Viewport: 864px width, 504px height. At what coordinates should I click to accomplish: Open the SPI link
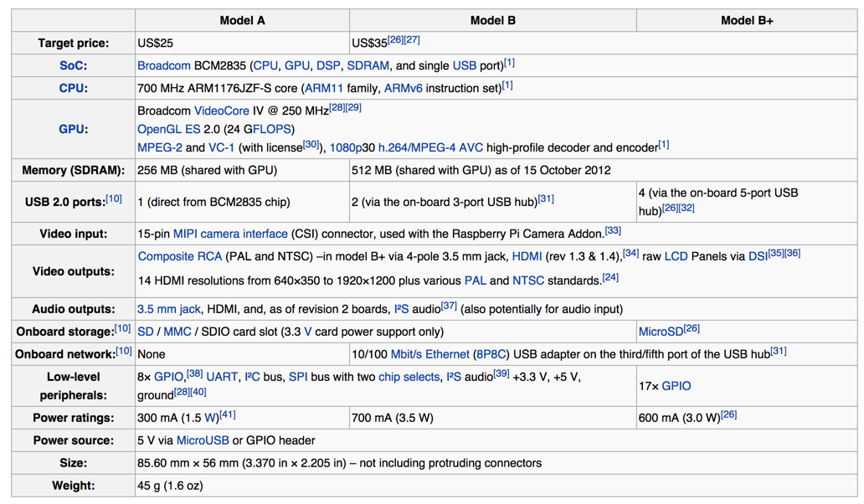[298, 377]
